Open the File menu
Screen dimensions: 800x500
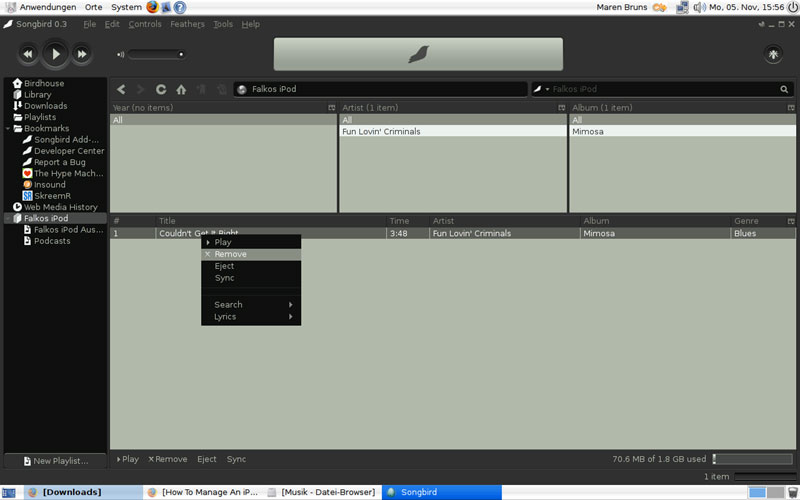[x=89, y=24]
